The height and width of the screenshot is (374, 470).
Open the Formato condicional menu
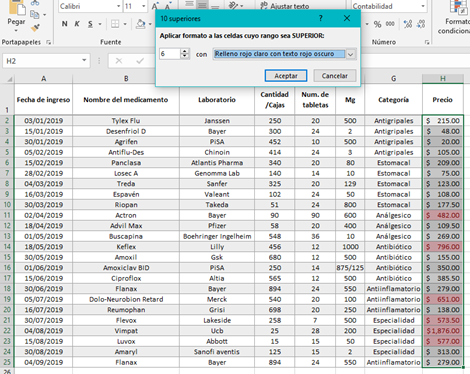click(456, 17)
